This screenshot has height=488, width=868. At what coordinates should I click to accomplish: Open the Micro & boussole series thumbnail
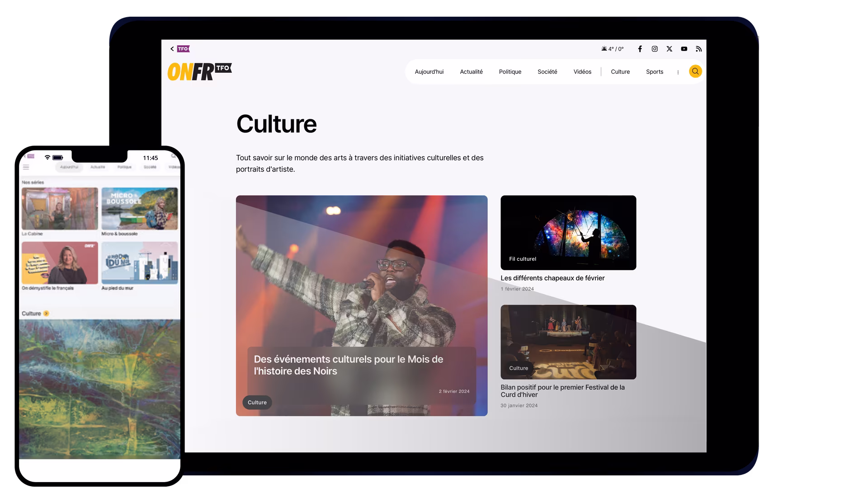140,209
